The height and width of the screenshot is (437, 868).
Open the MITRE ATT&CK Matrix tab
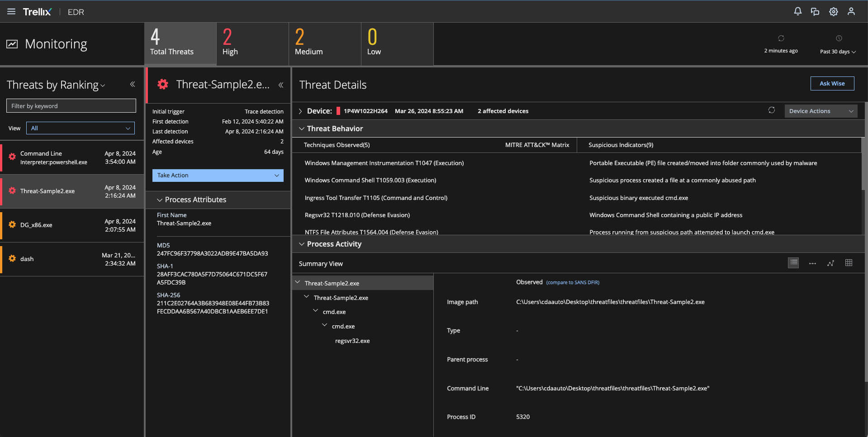(x=537, y=145)
